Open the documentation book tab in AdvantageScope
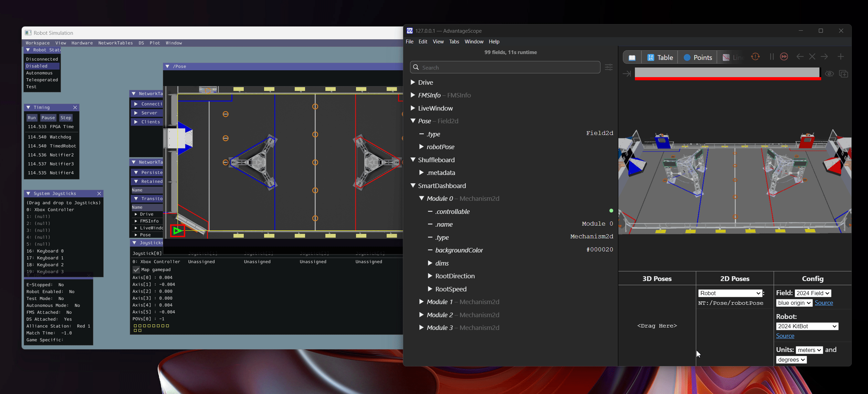This screenshot has width=868, height=394. point(632,58)
